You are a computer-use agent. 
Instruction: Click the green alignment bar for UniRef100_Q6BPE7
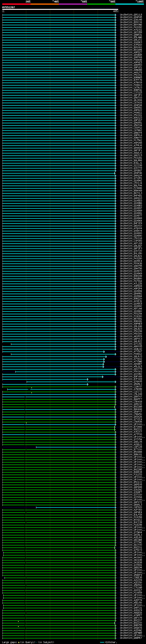tap(59, 638)
